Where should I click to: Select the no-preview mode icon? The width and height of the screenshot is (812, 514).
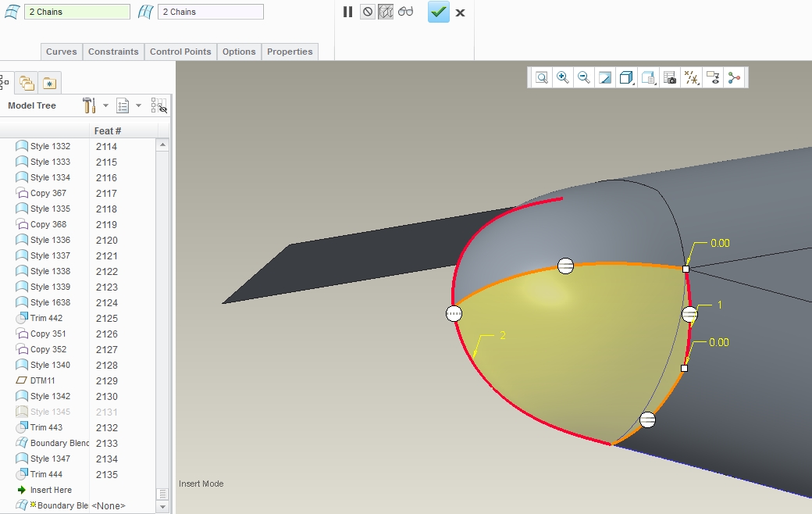pos(367,12)
